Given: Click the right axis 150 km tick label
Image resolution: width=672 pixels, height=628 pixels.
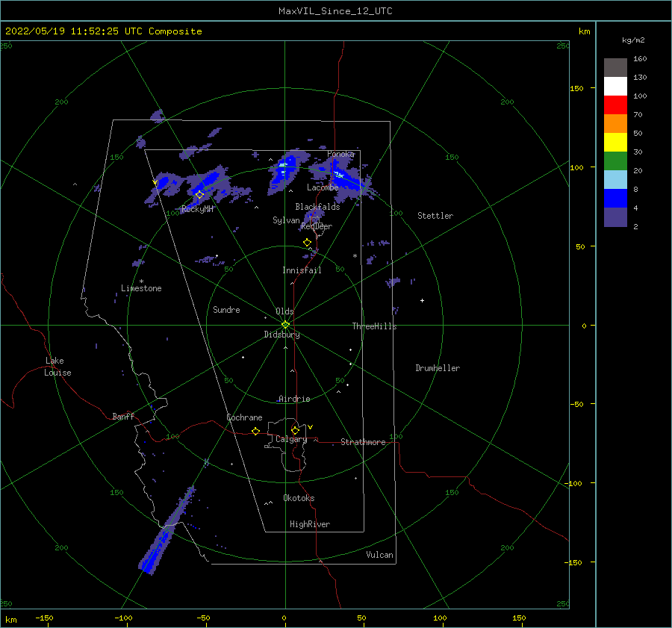Looking at the screenshot, I should (x=577, y=89).
